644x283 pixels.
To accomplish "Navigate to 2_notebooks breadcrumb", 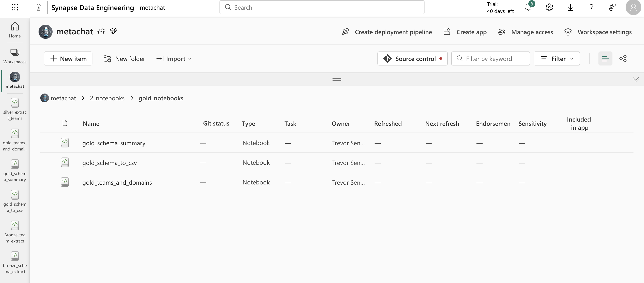I will (x=107, y=98).
